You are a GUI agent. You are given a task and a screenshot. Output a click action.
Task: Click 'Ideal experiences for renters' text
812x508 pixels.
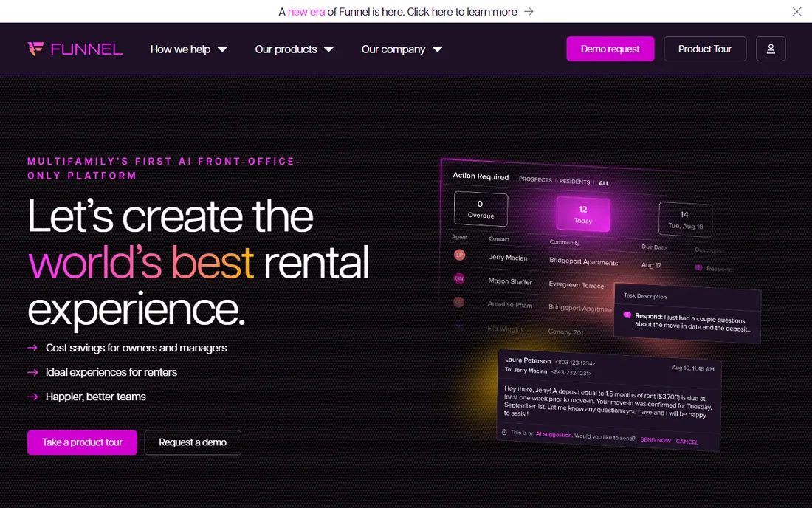click(x=111, y=372)
